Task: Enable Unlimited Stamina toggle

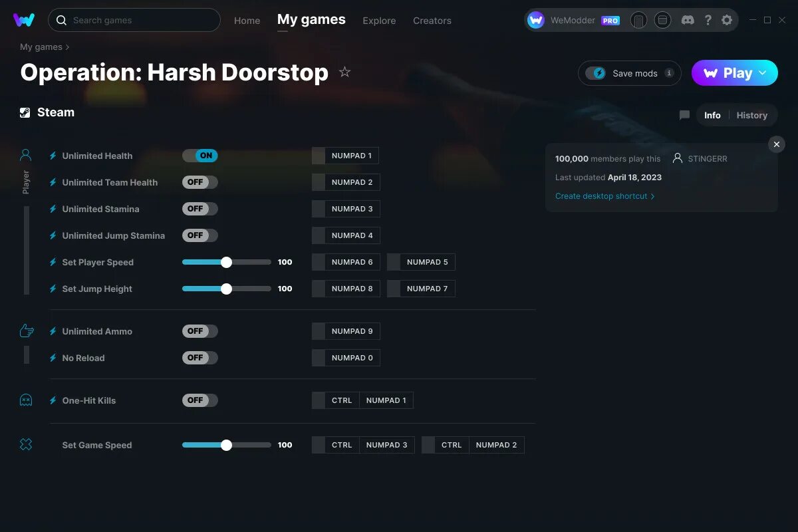Action: pos(200,209)
